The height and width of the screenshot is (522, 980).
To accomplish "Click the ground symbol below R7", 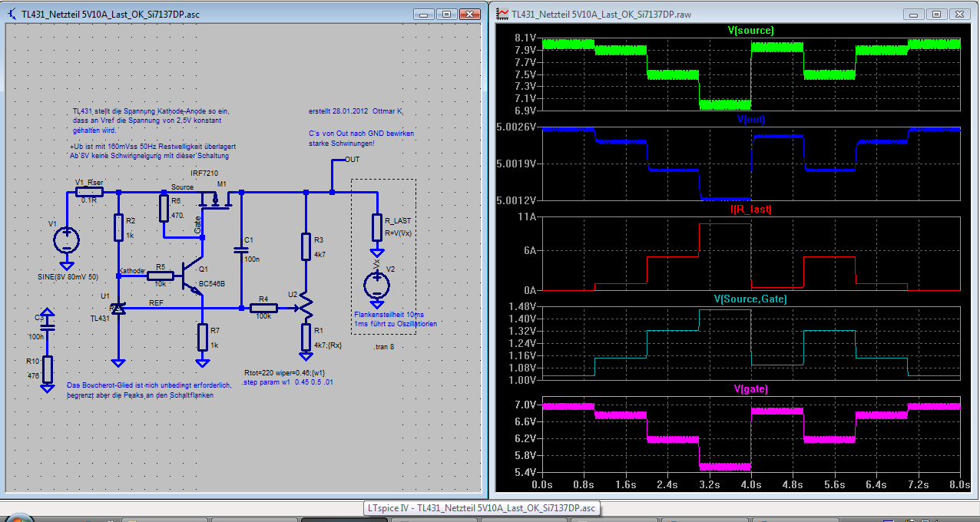I will [x=202, y=362].
